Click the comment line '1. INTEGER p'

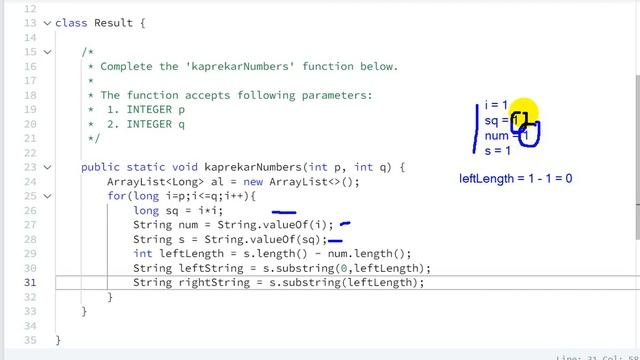click(x=146, y=110)
